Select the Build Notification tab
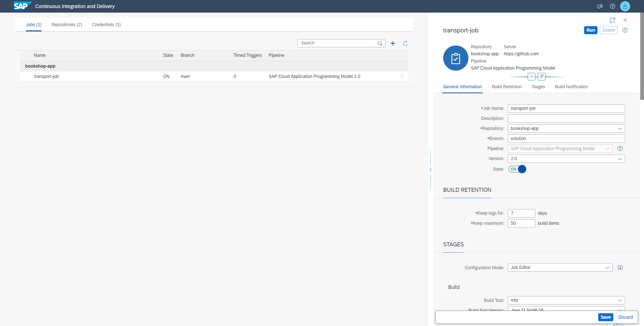The width and height of the screenshot is (644, 326). pyautogui.click(x=571, y=87)
